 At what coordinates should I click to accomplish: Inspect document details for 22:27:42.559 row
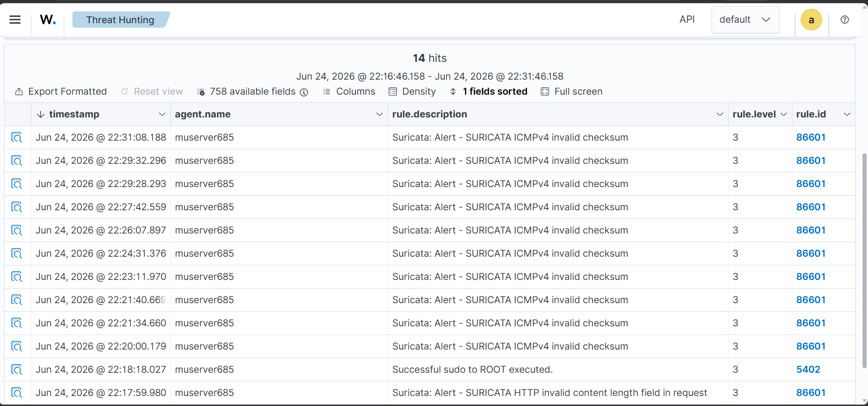(x=17, y=207)
